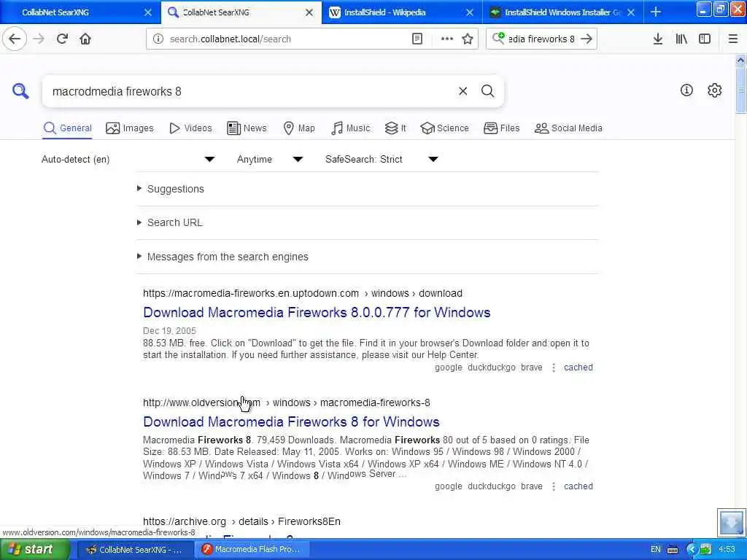Switch to the Social Media category

click(568, 128)
